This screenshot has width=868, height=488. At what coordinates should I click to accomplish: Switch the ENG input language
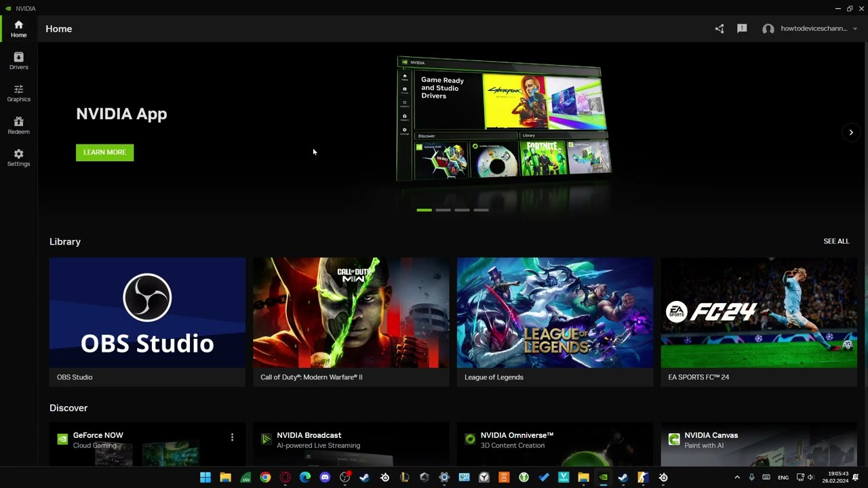(x=783, y=477)
